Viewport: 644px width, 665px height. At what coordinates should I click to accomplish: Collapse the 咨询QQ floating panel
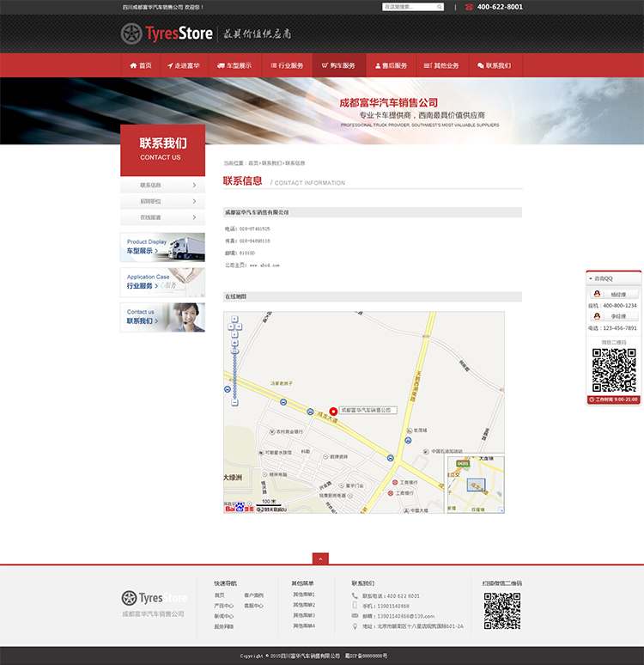591,278
